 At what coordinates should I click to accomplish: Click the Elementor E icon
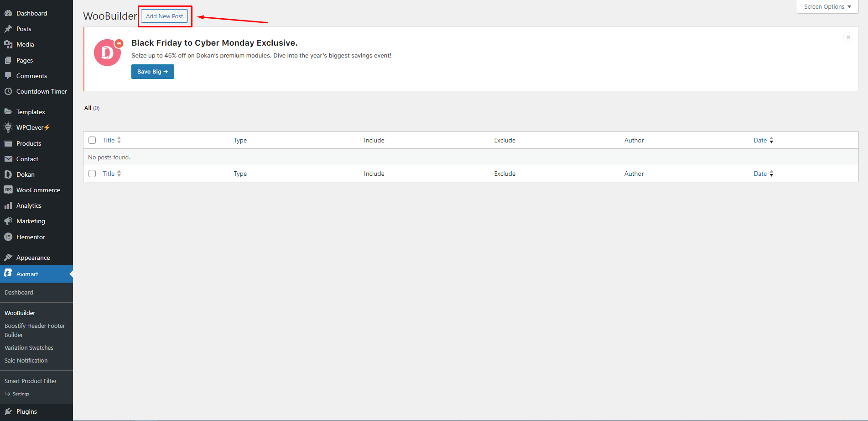pyautogui.click(x=8, y=237)
